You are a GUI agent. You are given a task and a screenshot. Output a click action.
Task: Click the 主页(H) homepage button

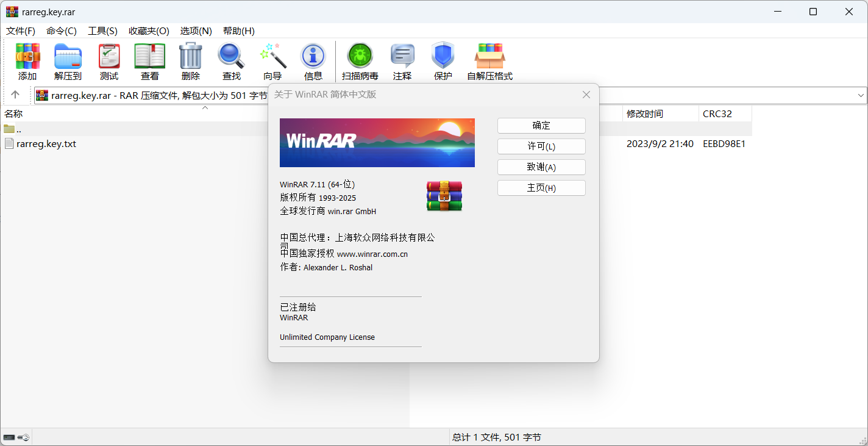tap(541, 188)
